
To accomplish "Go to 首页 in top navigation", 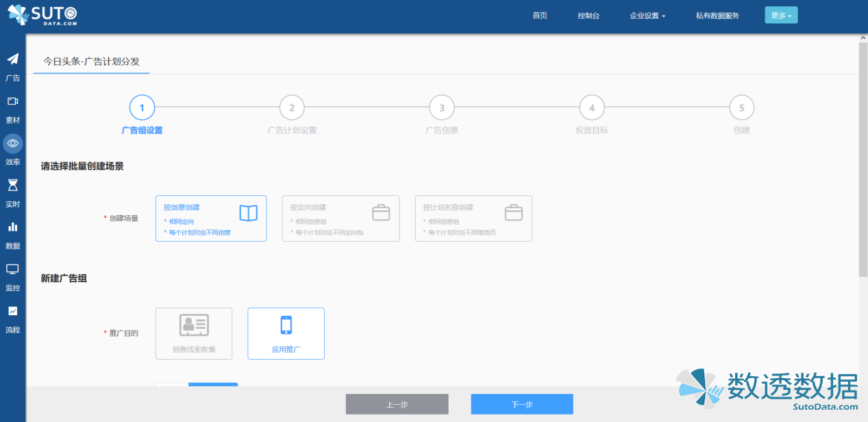I will 540,16.
